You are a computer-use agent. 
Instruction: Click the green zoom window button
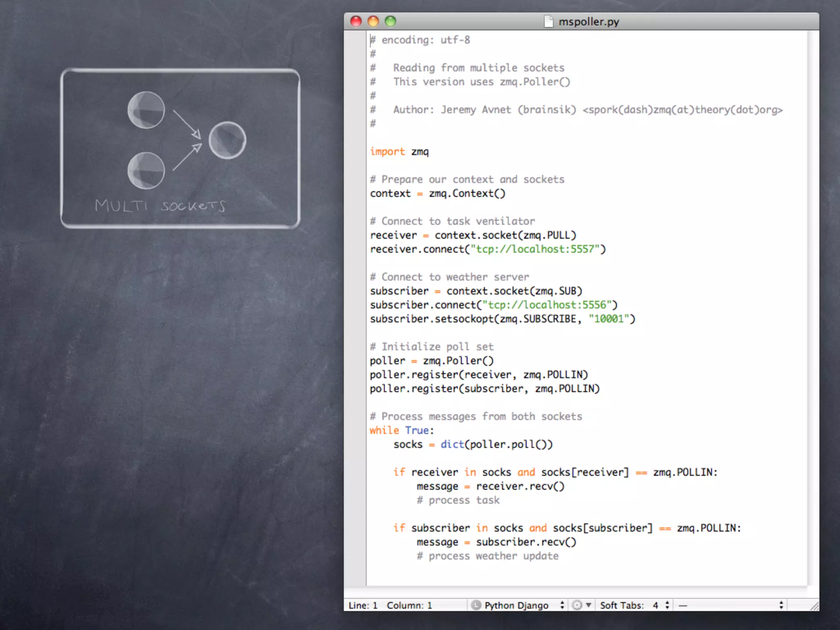click(390, 21)
